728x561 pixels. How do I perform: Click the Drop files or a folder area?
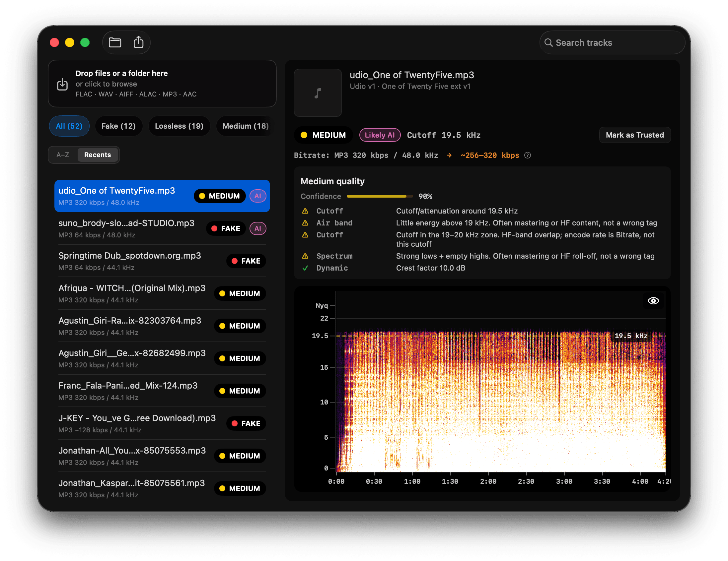162,84
